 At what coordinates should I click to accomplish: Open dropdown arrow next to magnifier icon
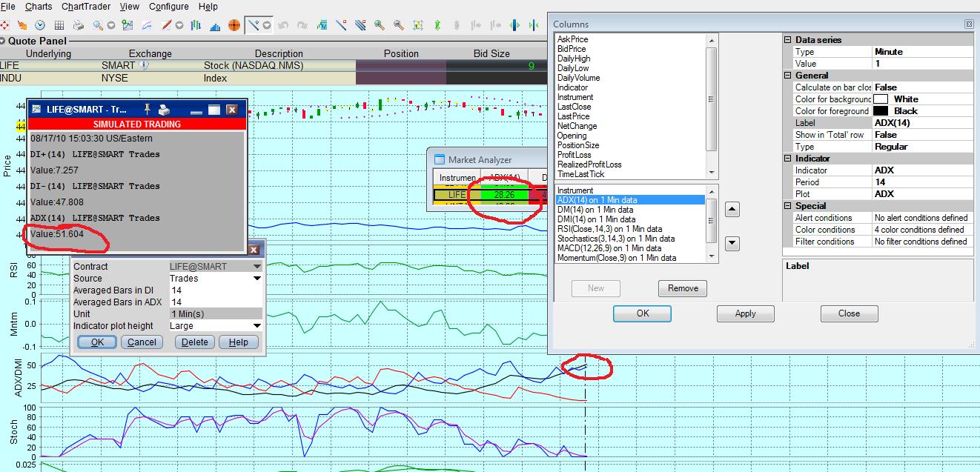pos(111,25)
